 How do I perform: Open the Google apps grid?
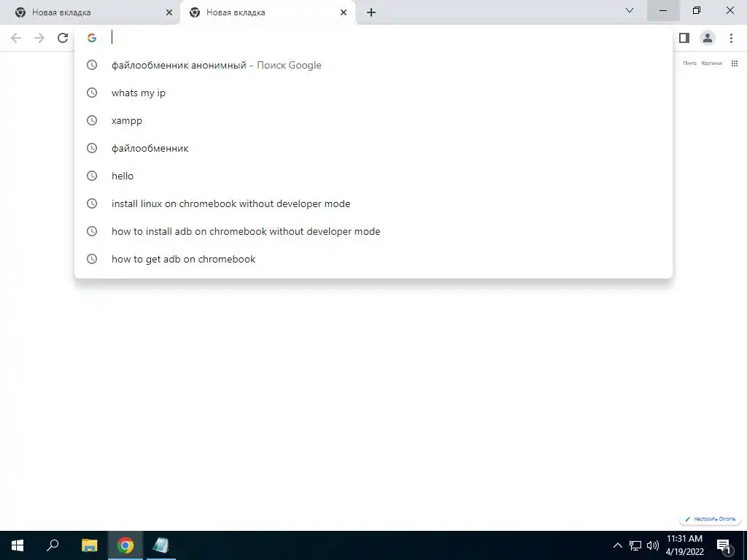coord(735,63)
